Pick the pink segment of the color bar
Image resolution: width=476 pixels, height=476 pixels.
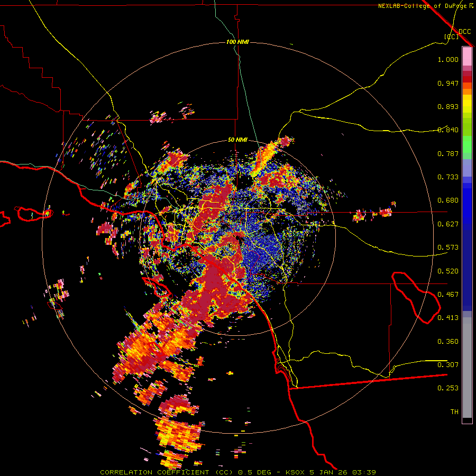coord(467,56)
